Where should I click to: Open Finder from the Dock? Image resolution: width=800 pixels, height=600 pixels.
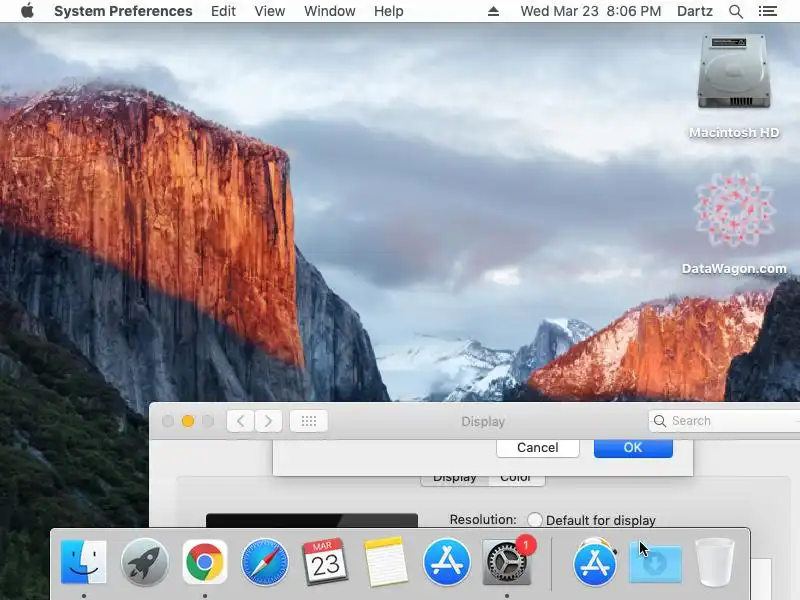(84, 562)
